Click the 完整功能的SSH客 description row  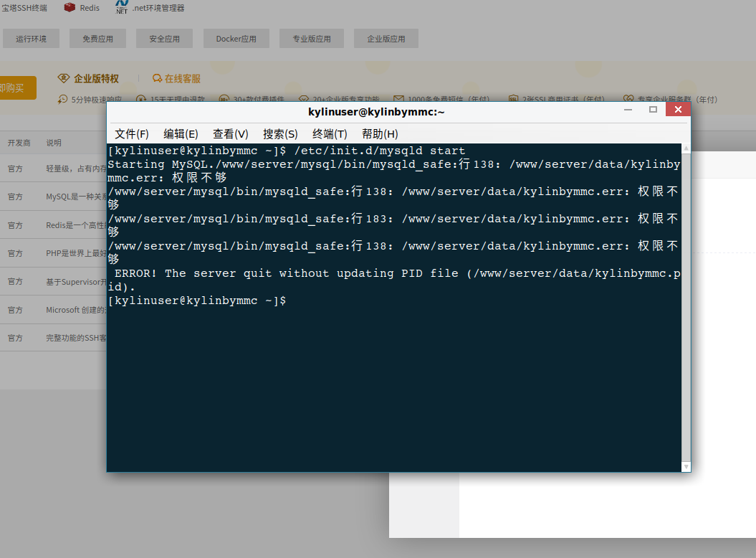click(53, 338)
